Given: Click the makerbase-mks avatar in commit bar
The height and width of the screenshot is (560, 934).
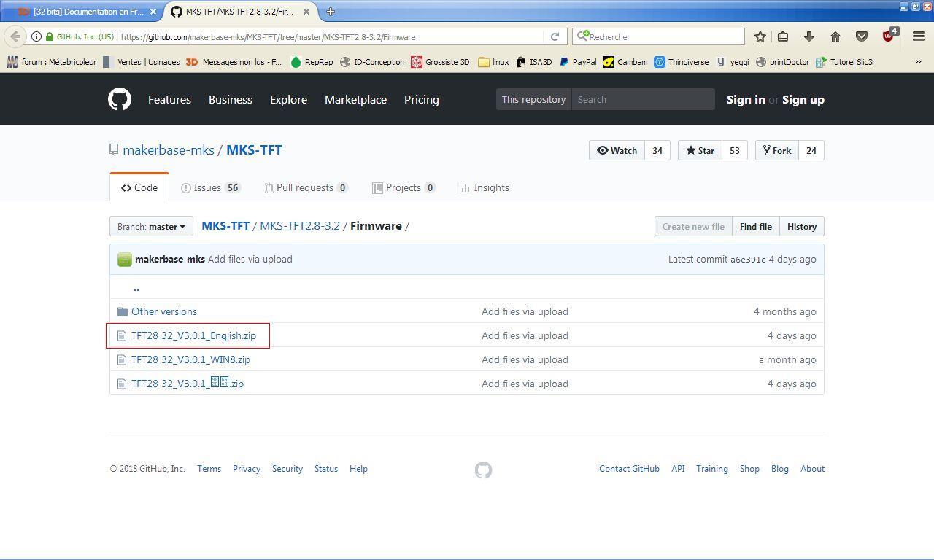Looking at the screenshot, I should [x=125, y=259].
